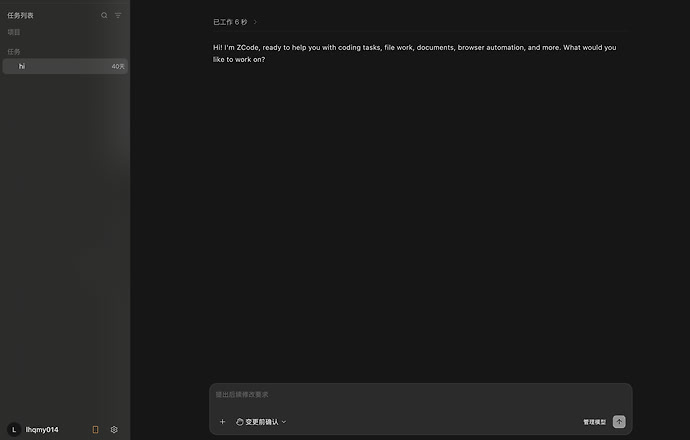Click the send arrow button
Image resolution: width=690 pixels, height=440 pixels.
(x=619, y=422)
